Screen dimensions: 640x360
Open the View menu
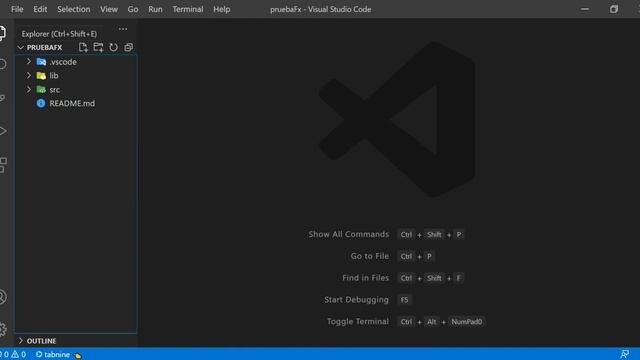[109, 9]
